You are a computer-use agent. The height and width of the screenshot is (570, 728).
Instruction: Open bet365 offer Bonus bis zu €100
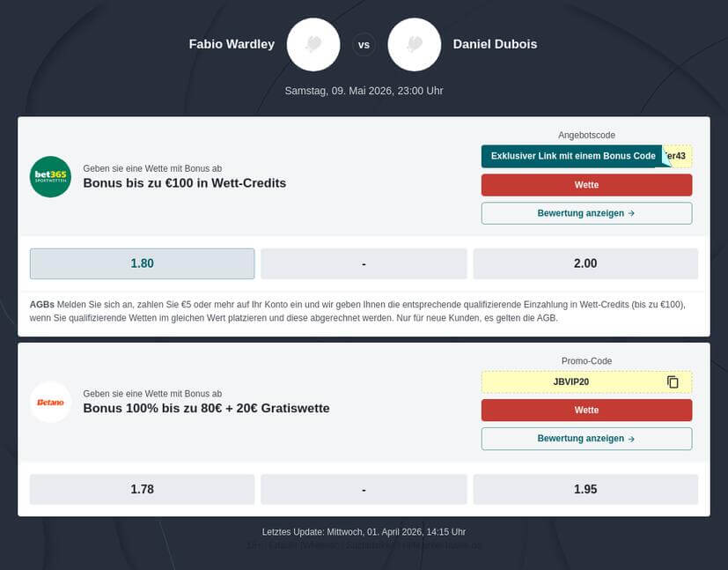click(x=184, y=183)
